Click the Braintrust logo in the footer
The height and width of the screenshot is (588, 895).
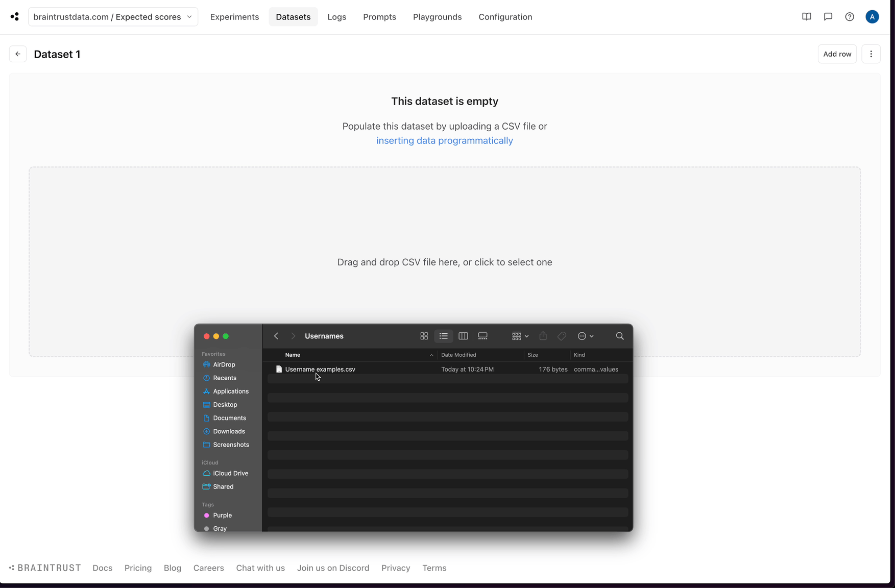click(45, 568)
